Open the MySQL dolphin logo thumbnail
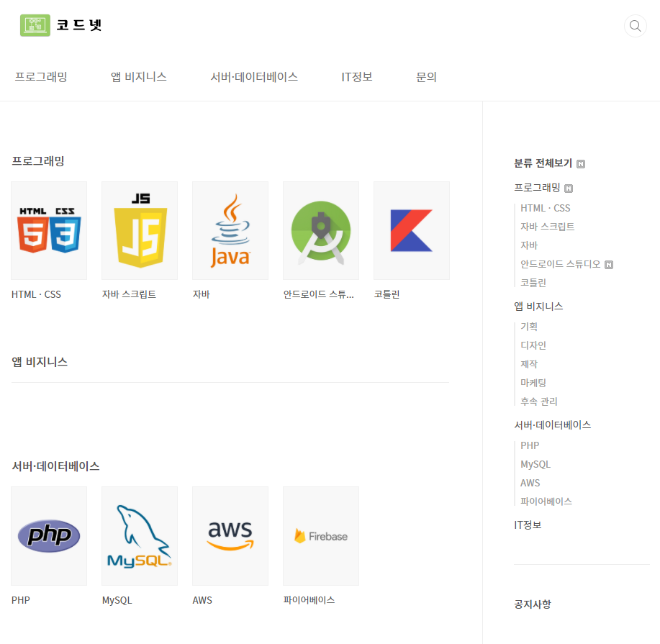This screenshot has height=644, width=660. click(x=140, y=536)
